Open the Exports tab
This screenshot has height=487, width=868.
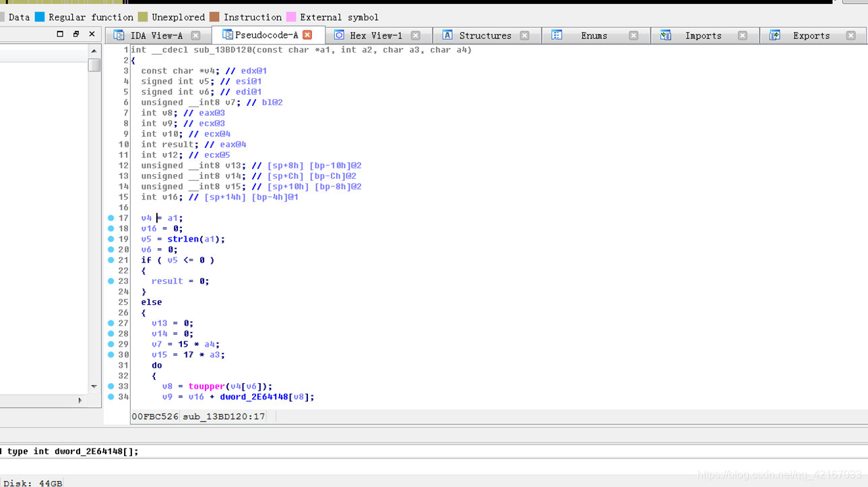[x=811, y=36]
